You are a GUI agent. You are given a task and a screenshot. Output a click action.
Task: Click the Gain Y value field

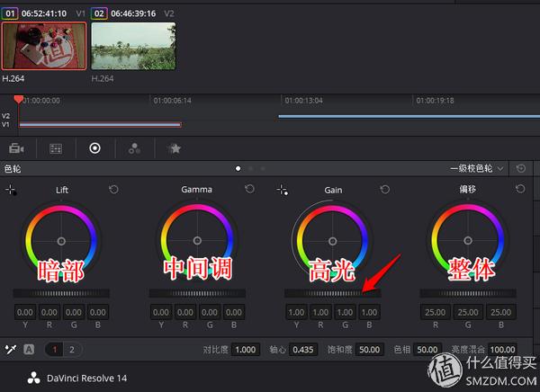tap(296, 312)
